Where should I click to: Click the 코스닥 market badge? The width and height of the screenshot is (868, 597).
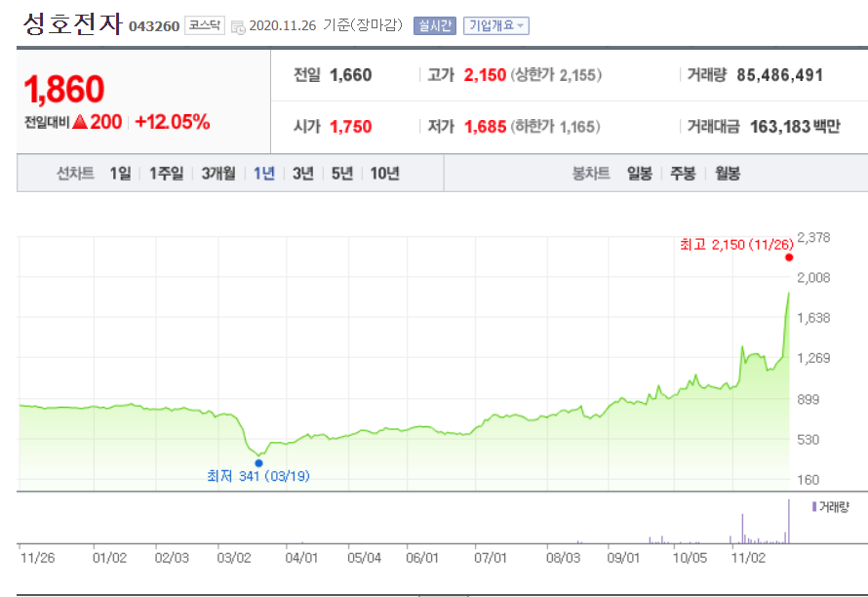click(x=204, y=25)
